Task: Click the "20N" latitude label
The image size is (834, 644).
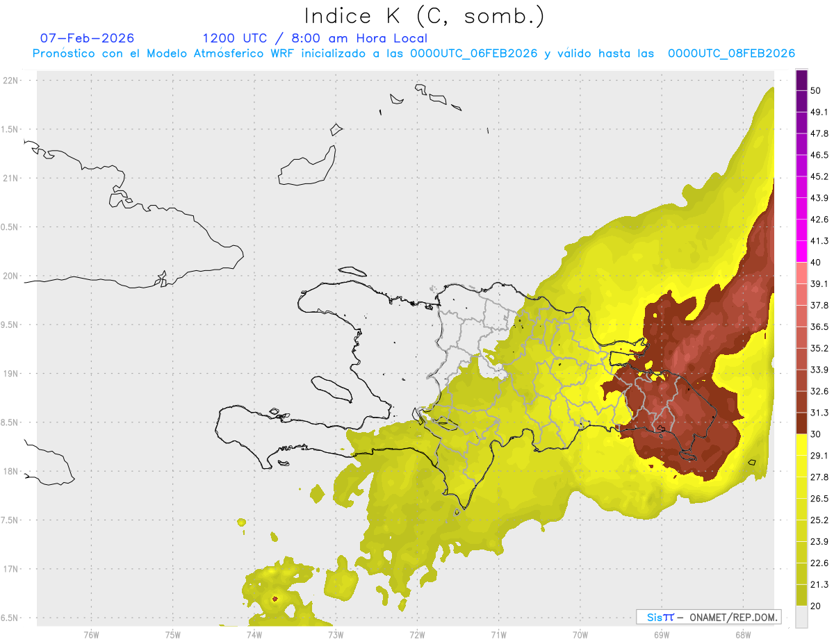Action: point(12,276)
